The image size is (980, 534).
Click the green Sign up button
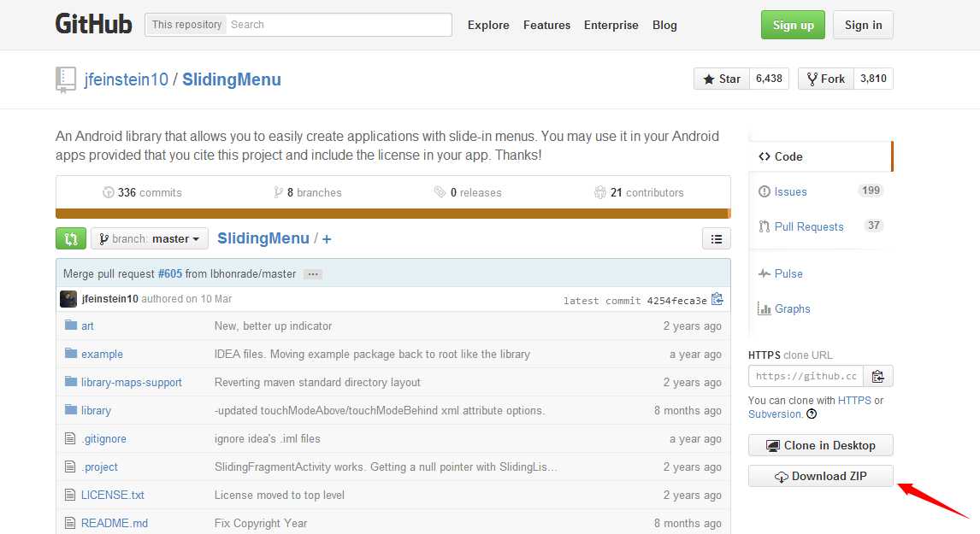tap(793, 25)
